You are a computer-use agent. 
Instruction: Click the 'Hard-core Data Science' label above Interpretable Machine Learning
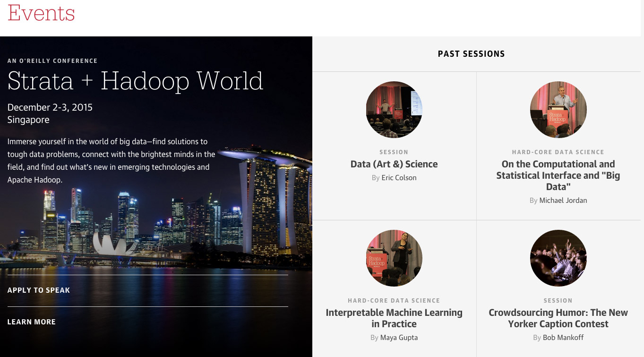coord(394,301)
